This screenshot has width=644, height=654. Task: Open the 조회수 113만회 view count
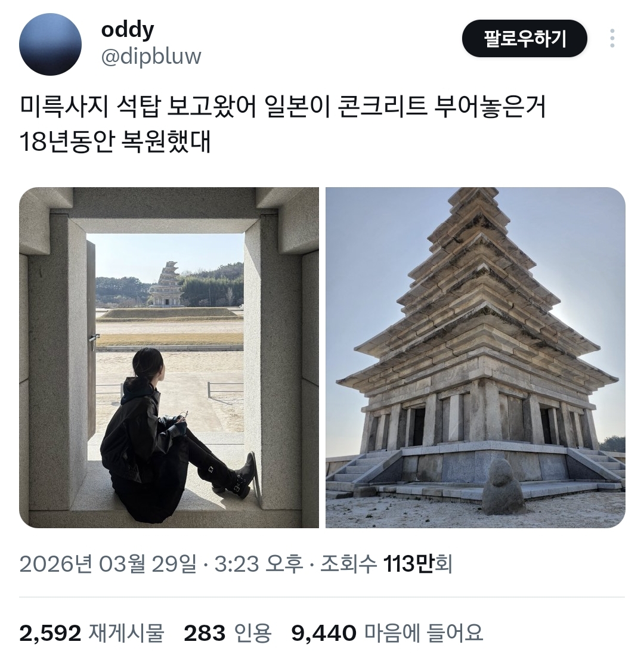coord(386,564)
